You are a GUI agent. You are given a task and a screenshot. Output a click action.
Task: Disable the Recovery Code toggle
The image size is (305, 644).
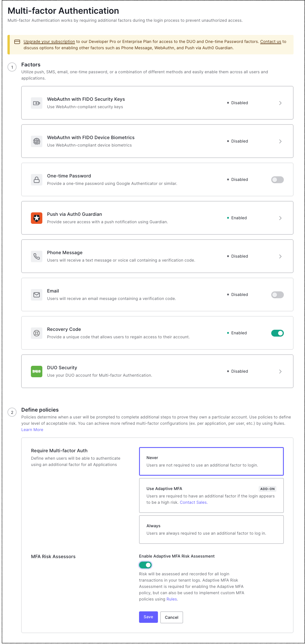(277, 333)
